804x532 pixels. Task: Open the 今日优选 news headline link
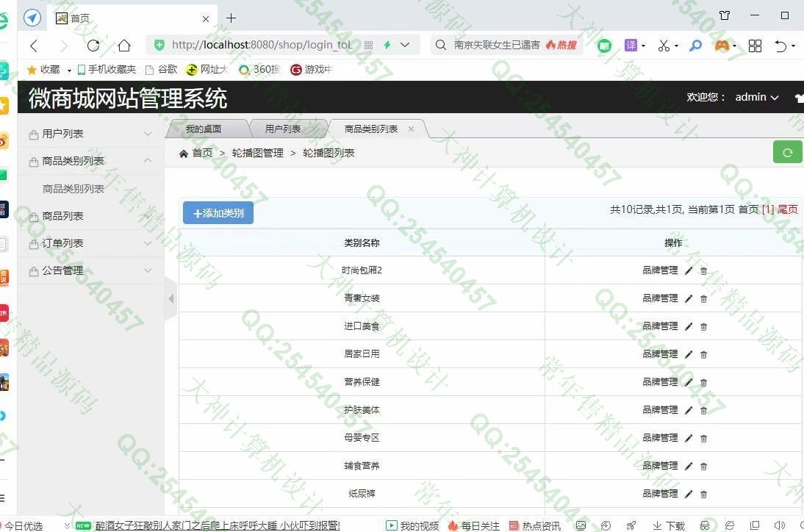218,526
